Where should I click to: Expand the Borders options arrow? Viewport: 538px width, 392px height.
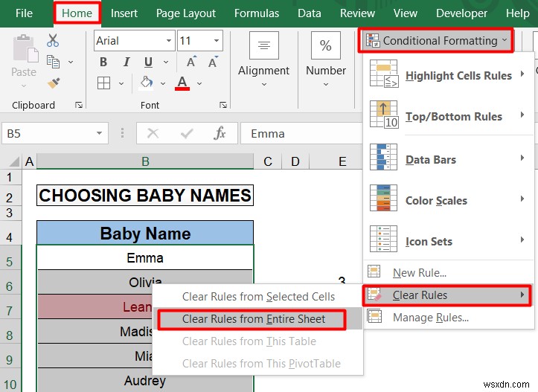tap(121, 83)
